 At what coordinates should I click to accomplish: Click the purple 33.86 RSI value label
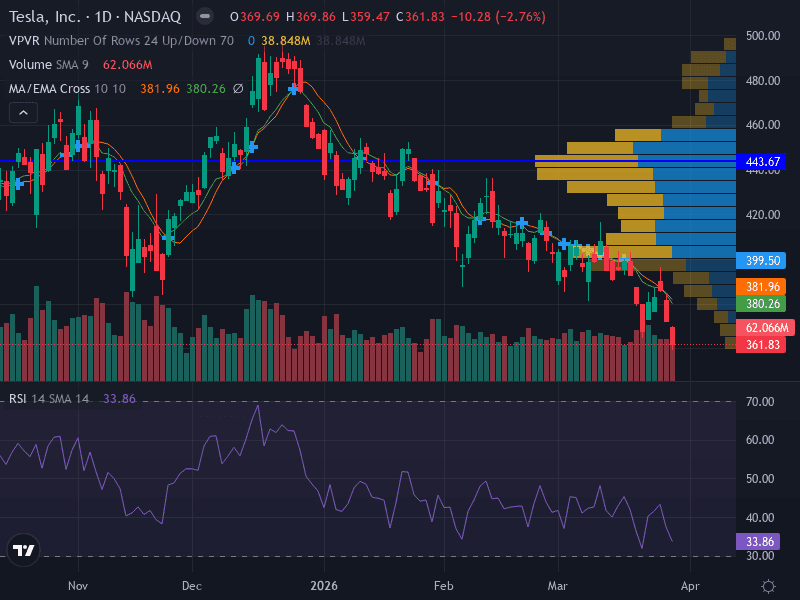pos(758,541)
